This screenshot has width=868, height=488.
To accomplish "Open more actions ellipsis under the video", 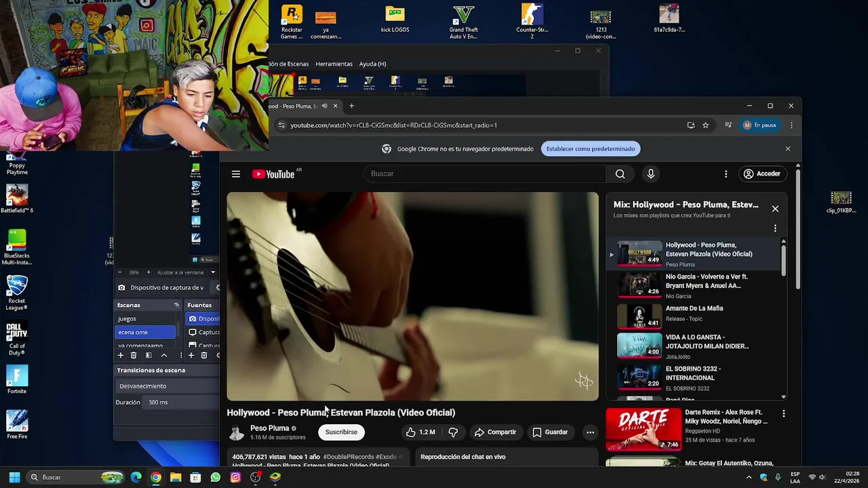I will coord(590,432).
